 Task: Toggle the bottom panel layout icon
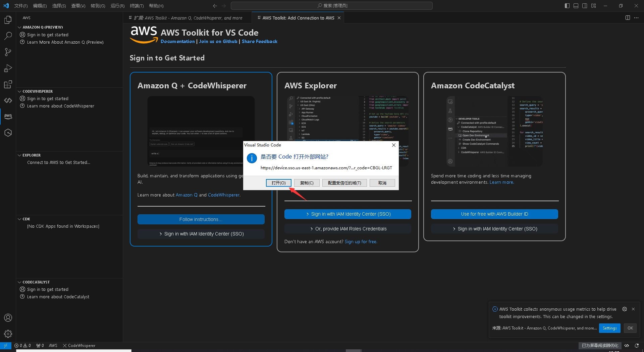[x=576, y=6]
